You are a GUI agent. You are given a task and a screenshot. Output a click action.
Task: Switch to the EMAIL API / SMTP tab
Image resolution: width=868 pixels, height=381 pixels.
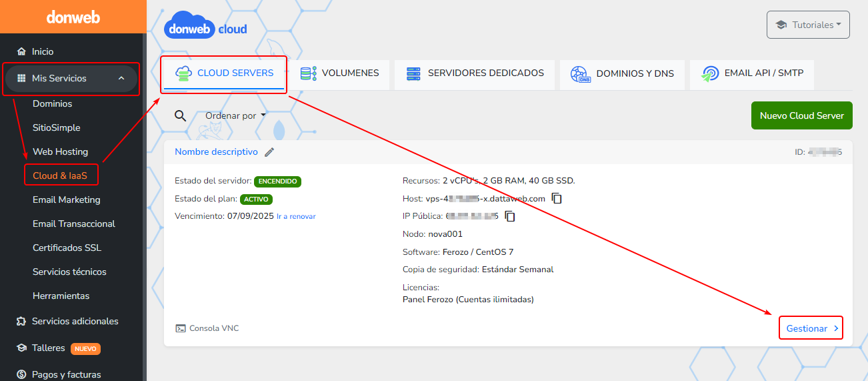click(752, 73)
